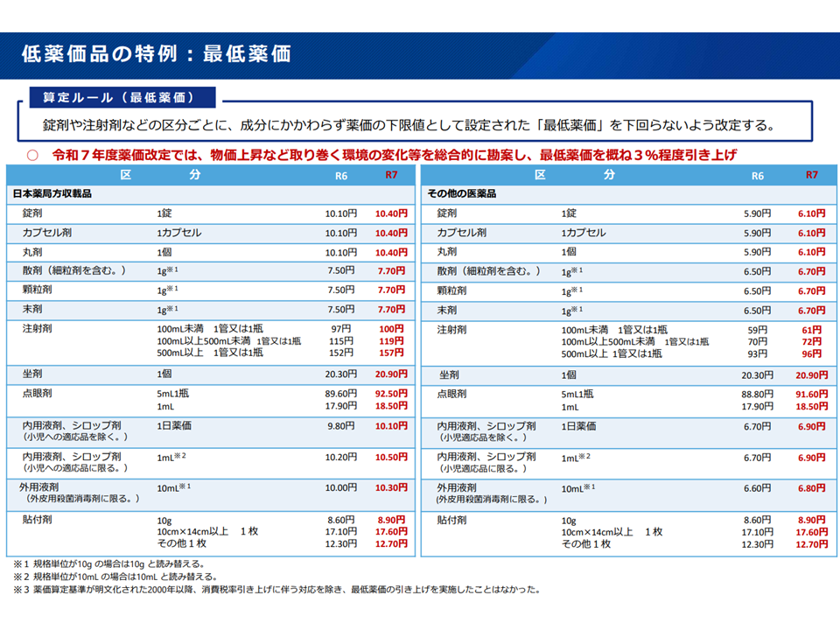Screen dimensions: 840x630
Task: Select the 100mL以上500mL未満 row showing 115円
Action: click(x=228, y=341)
